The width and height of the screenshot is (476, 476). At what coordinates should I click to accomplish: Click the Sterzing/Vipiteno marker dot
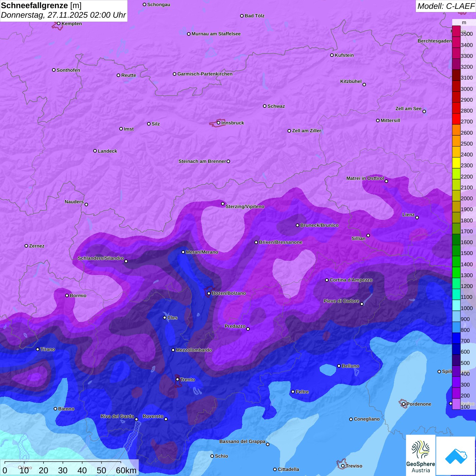pos(223,204)
